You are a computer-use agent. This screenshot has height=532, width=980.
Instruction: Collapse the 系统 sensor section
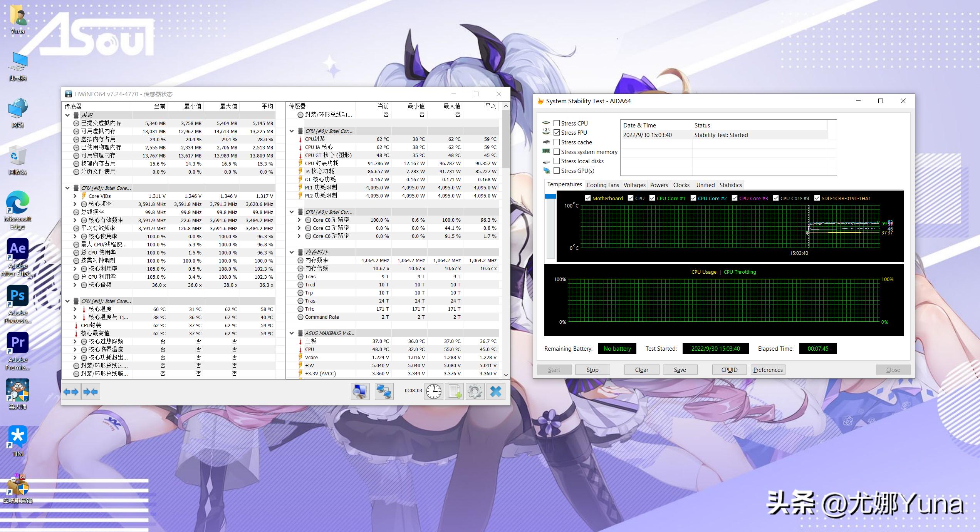(67, 115)
